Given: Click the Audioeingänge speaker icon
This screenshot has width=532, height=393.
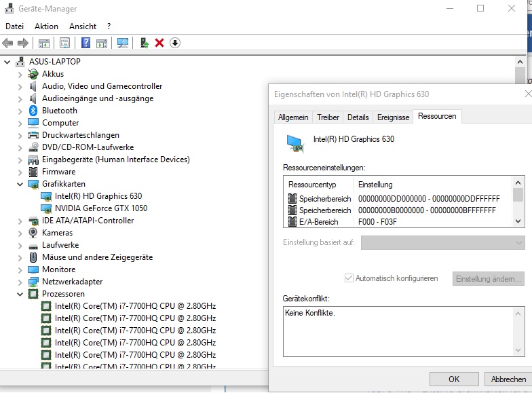Looking at the screenshot, I should pyautogui.click(x=33, y=98).
